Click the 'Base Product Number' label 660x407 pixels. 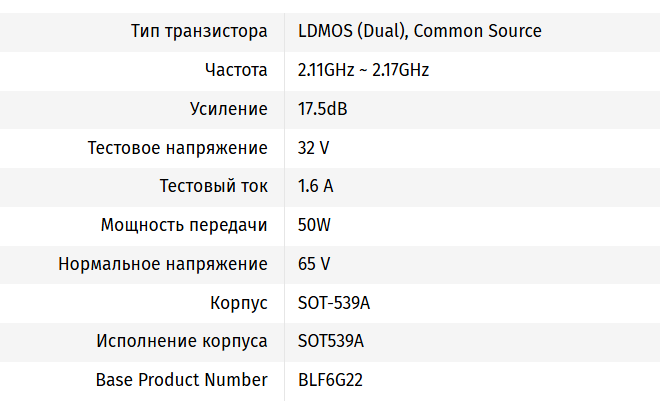click(x=182, y=380)
